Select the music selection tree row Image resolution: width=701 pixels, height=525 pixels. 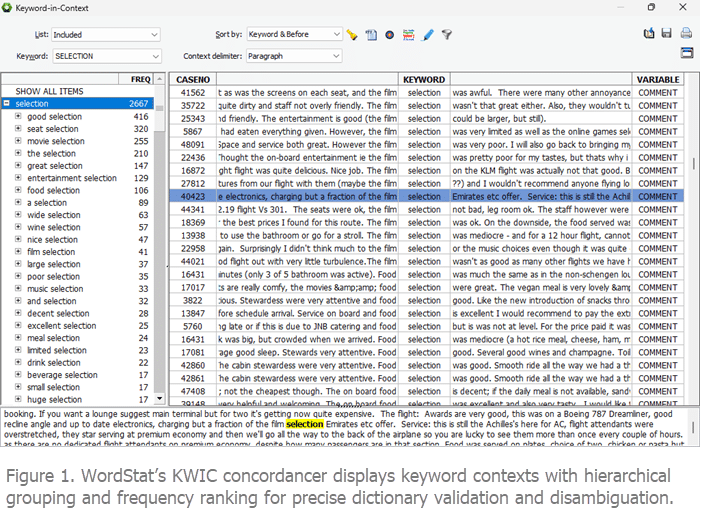point(78,288)
